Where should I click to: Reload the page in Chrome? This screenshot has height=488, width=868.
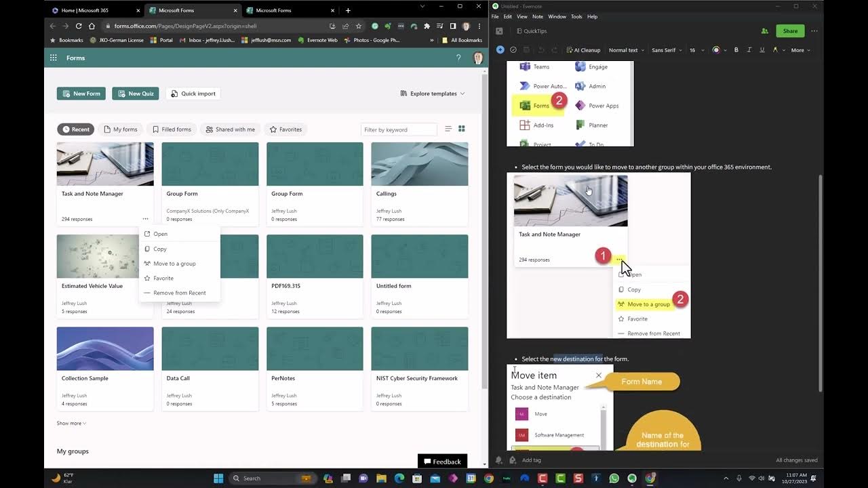pyautogui.click(x=79, y=26)
